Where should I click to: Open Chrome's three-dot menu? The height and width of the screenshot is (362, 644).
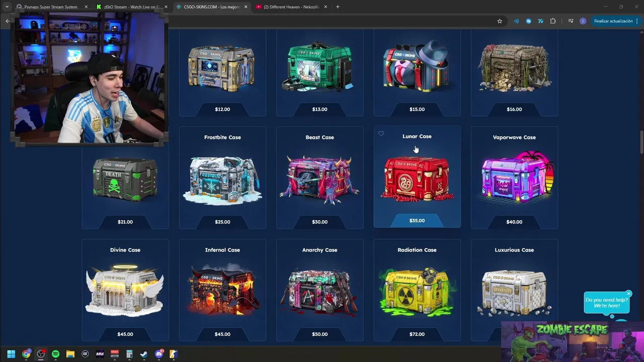click(637, 21)
